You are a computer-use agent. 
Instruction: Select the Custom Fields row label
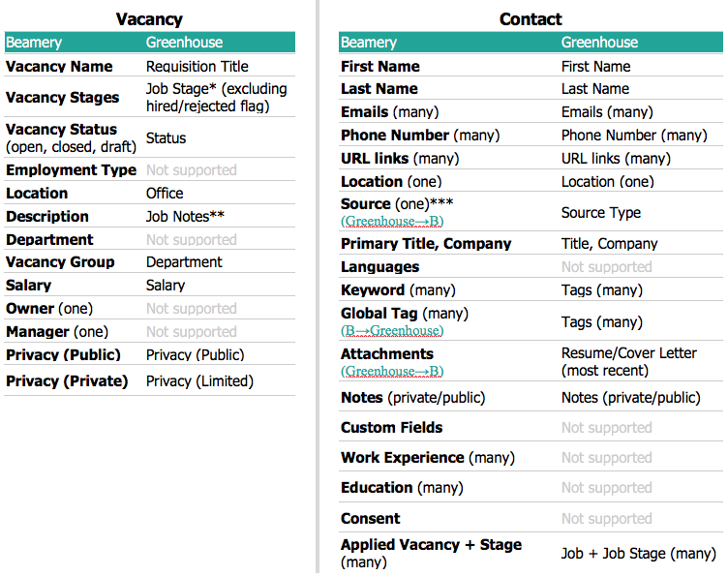click(x=391, y=428)
